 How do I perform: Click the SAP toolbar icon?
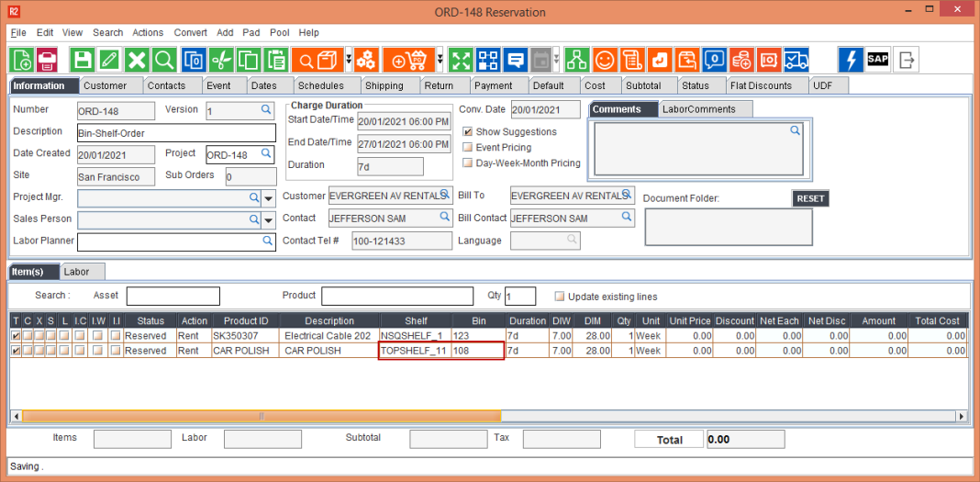(878, 60)
